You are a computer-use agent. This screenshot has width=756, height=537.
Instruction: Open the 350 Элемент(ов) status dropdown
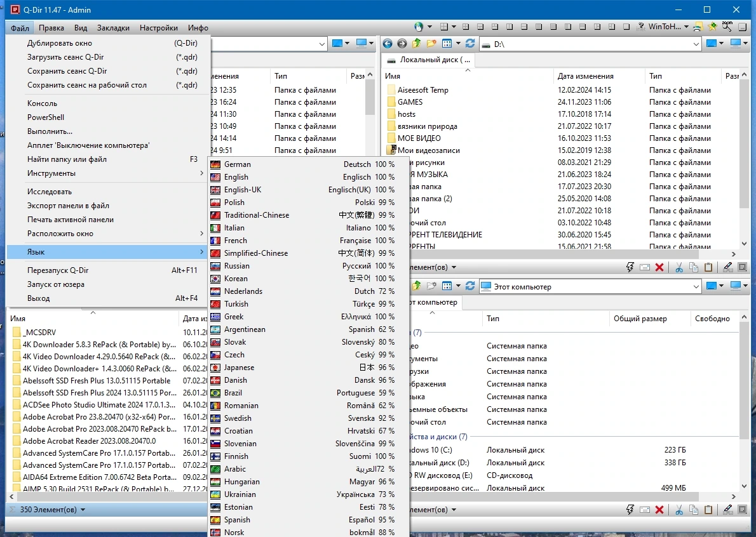[x=83, y=510]
